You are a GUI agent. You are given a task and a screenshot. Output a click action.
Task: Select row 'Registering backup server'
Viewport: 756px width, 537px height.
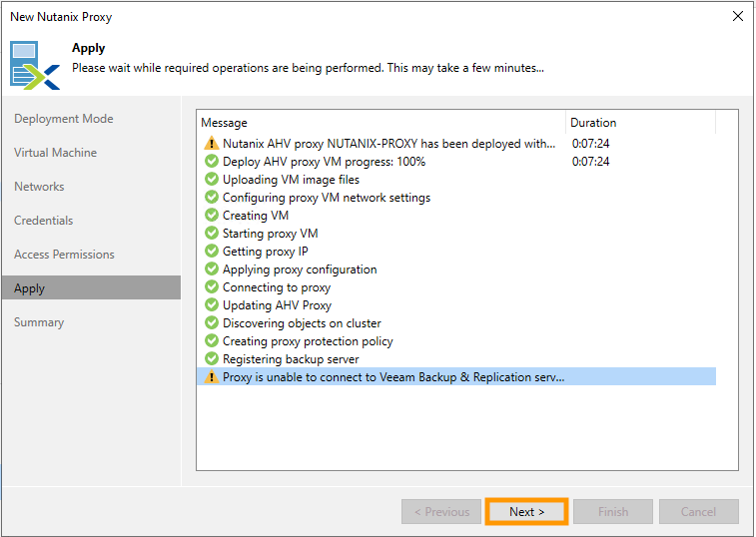click(x=456, y=359)
